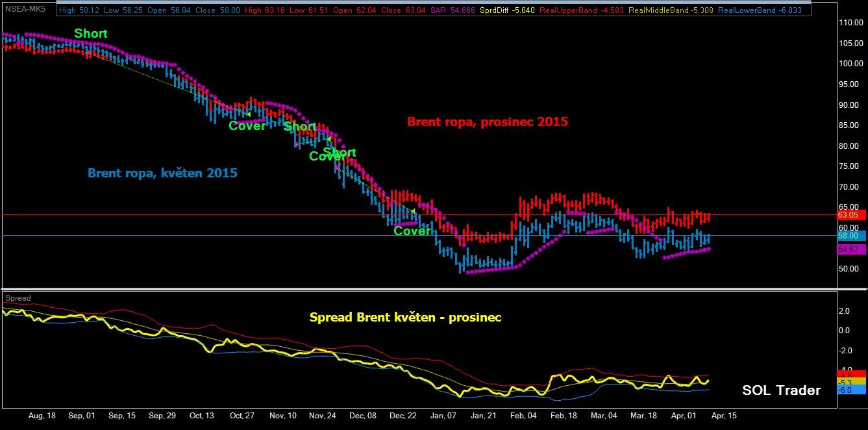868x430 pixels.
Task: Click the 'Feb, 18' date label
Action: pyautogui.click(x=564, y=415)
